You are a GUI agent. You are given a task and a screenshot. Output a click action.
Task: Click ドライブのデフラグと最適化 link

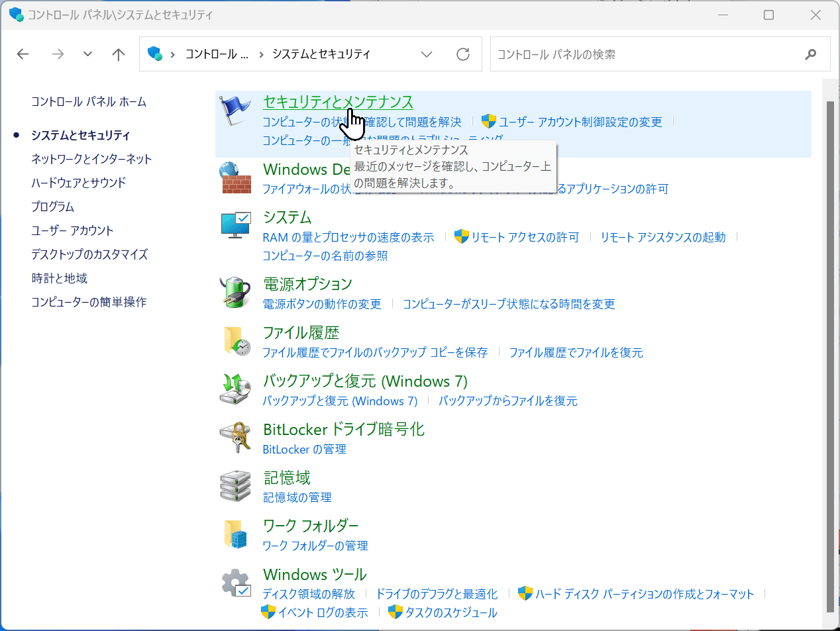pyautogui.click(x=437, y=594)
